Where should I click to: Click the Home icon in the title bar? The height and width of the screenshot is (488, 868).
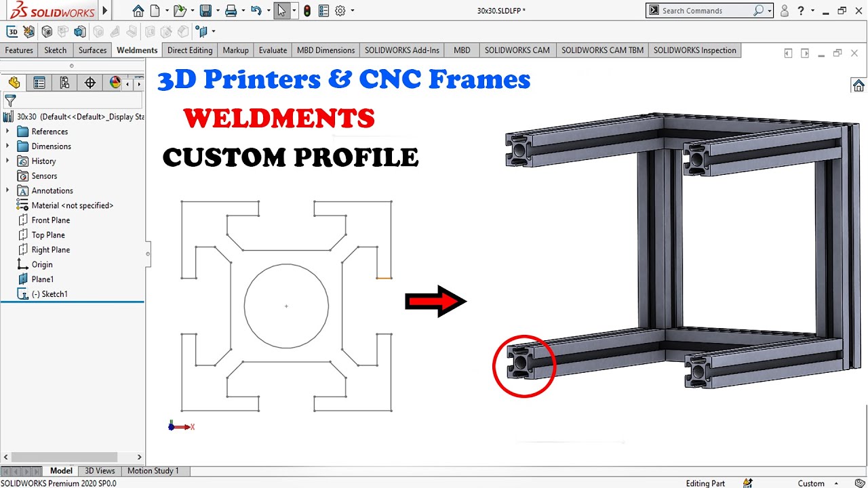138,11
